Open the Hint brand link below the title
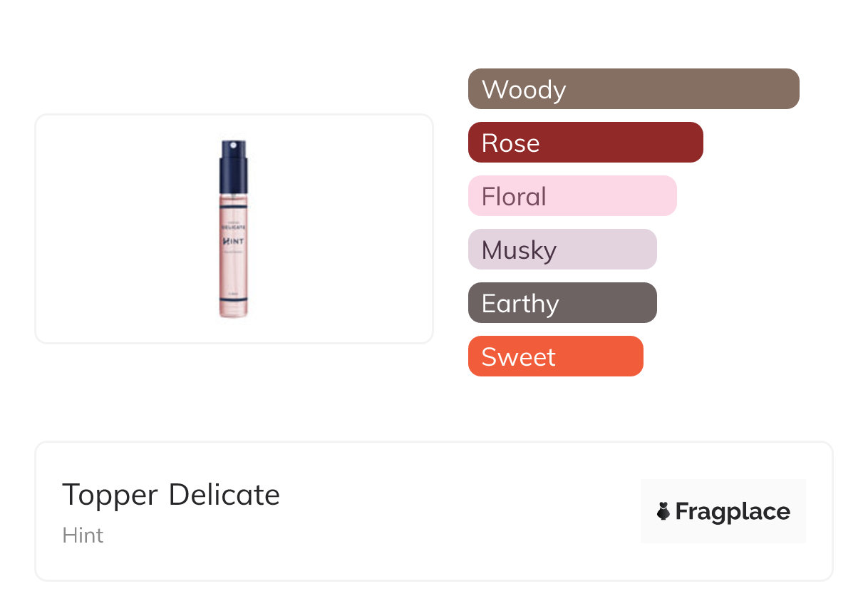Screen dimensions: 868x616 (83, 535)
